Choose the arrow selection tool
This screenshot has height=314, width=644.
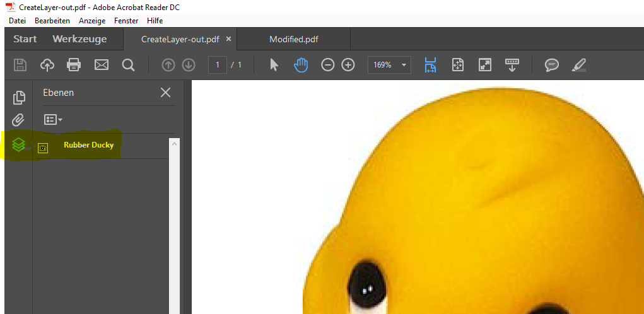[x=274, y=65]
